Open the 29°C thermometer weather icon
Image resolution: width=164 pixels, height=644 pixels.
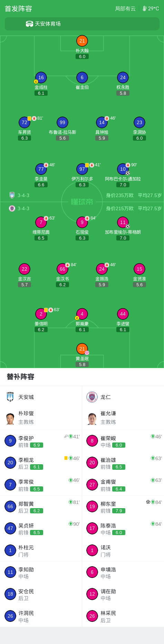coord(145,9)
